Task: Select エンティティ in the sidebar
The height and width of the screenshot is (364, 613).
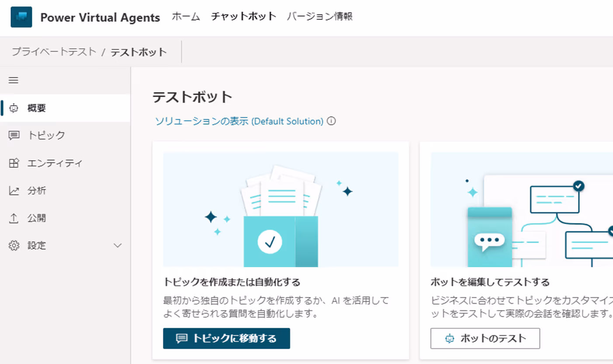Action: point(65,163)
